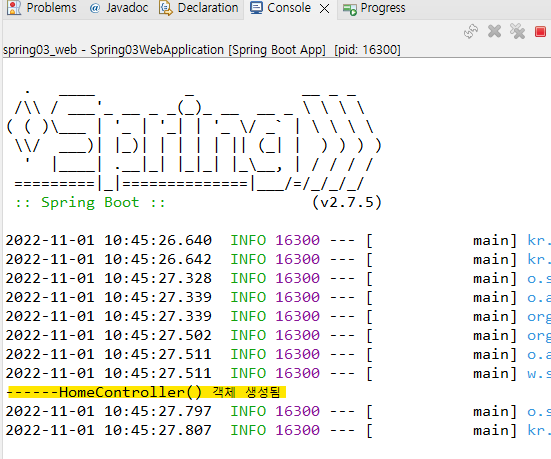Click the [pid: 16300] text

click(x=367, y=50)
